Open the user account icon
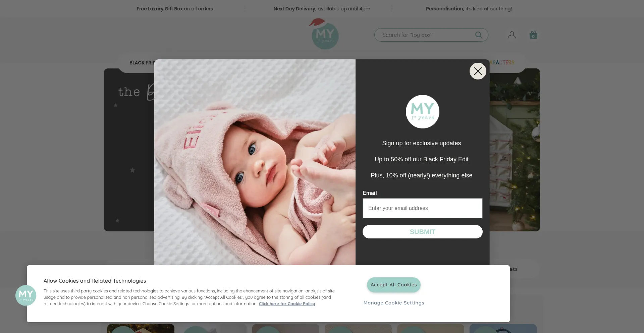The width and height of the screenshot is (644, 333). pos(512,35)
